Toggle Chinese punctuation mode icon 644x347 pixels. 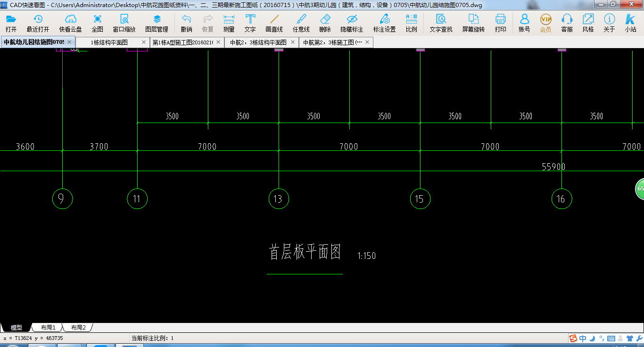click(x=601, y=339)
